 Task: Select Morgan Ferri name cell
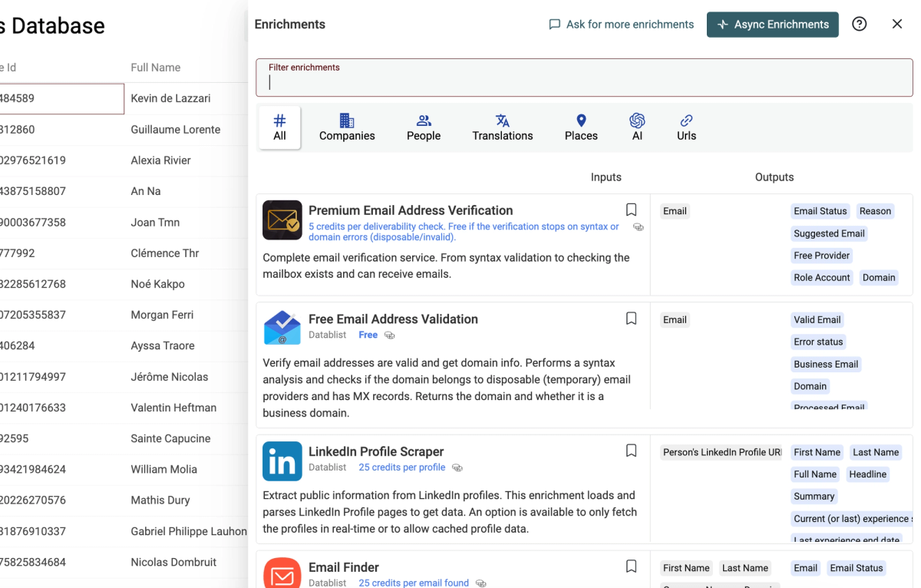(x=162, y=315)
